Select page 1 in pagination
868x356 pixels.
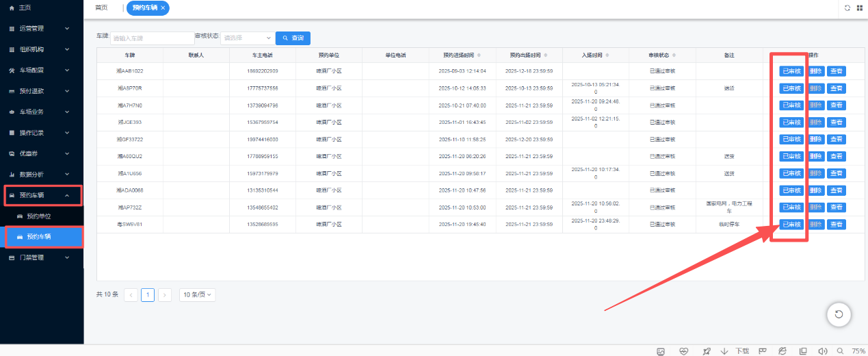tap(148, 295)
